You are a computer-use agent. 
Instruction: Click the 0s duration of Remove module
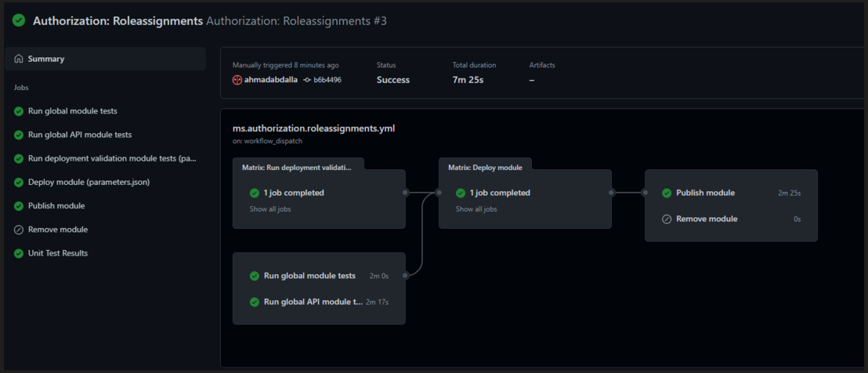point(797,219)
